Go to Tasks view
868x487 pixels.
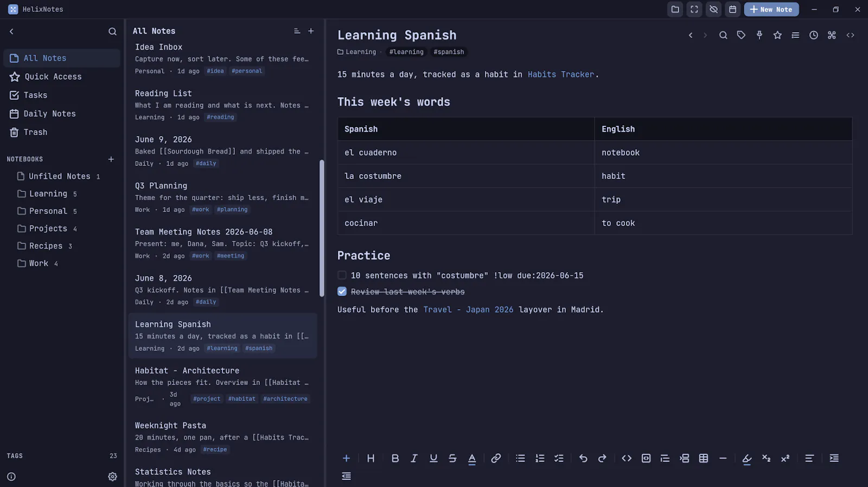tap(62, 95)
